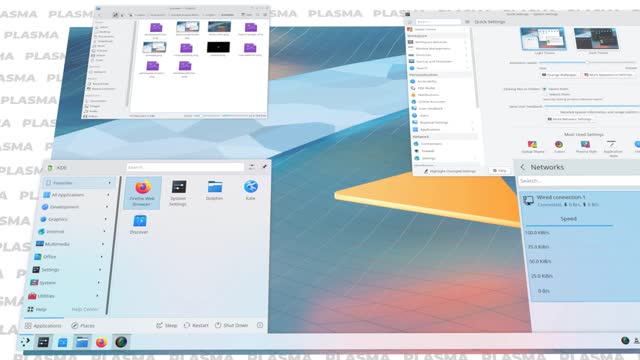Open the hamburger menu in System Settings

[x=467, y=22]
